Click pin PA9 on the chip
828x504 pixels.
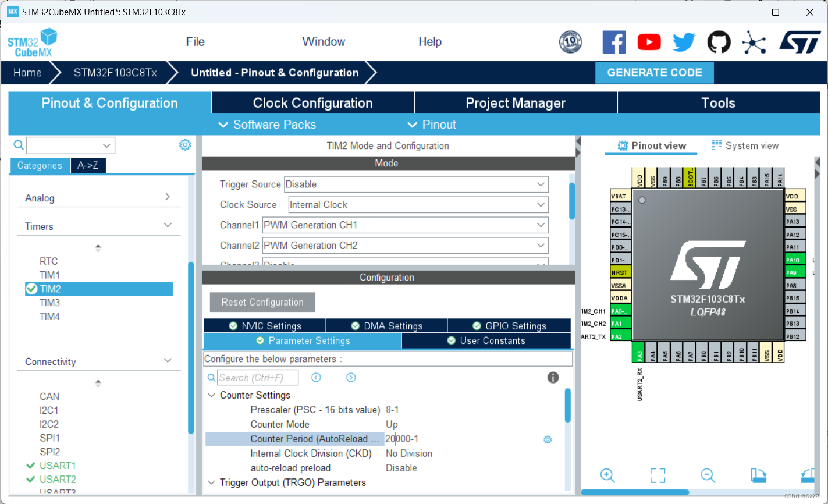tap(795, 272)
